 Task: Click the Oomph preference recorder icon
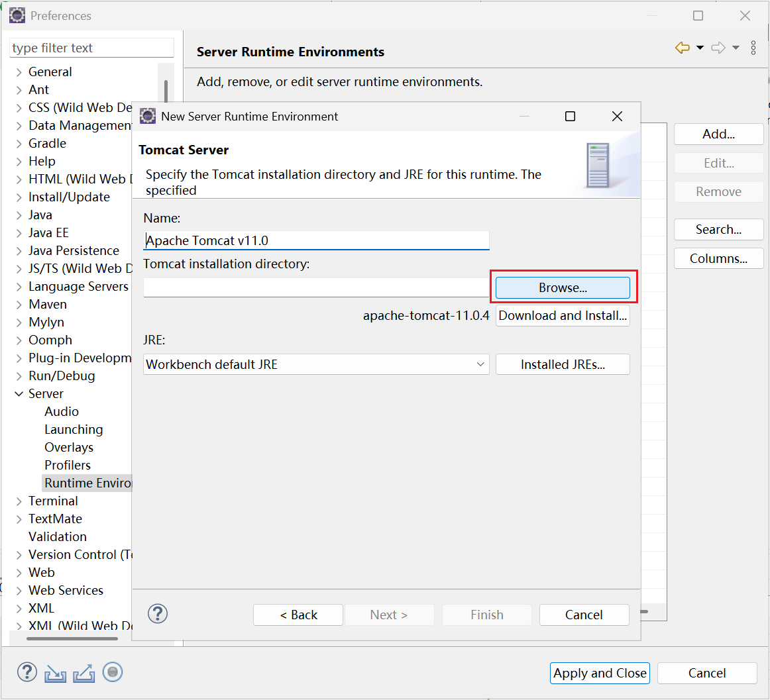[x=113, y=672]
